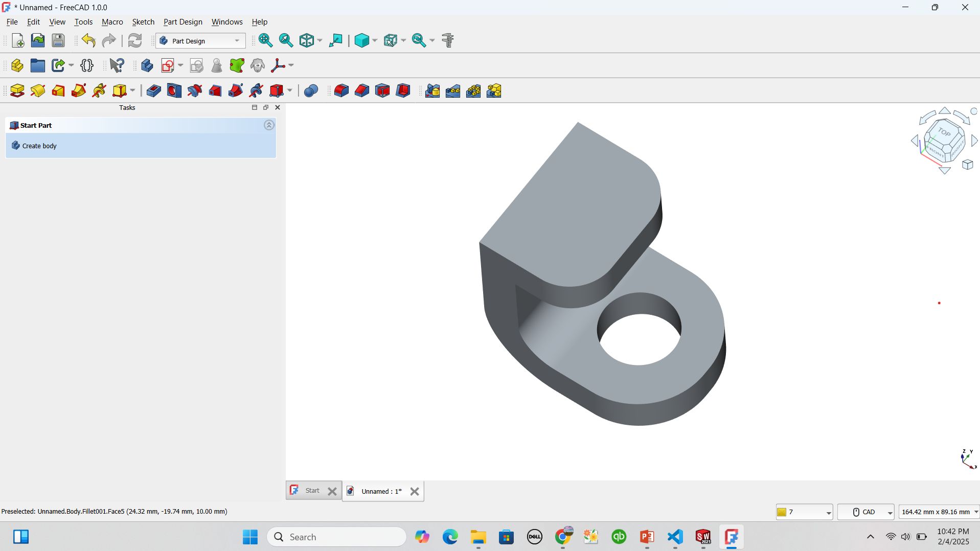Open File Explorer from taskbar
The width and height of the screenshot is (980, 551).
(x=478, y=537)
